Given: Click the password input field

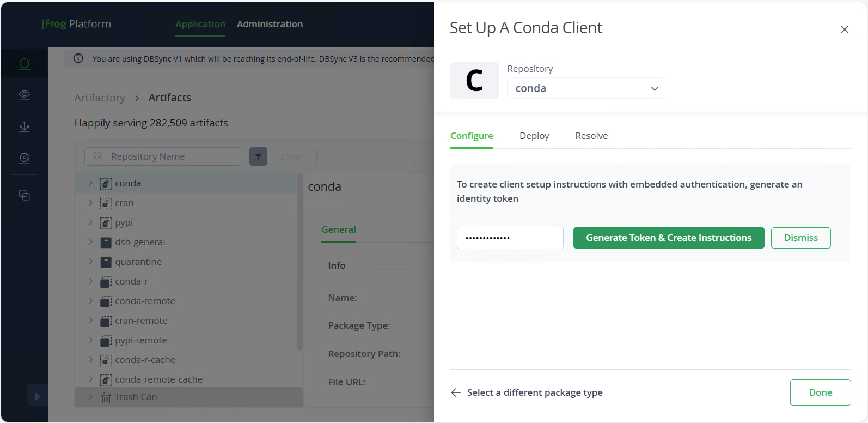Looking at the screenshot, I should coord(510,238).
